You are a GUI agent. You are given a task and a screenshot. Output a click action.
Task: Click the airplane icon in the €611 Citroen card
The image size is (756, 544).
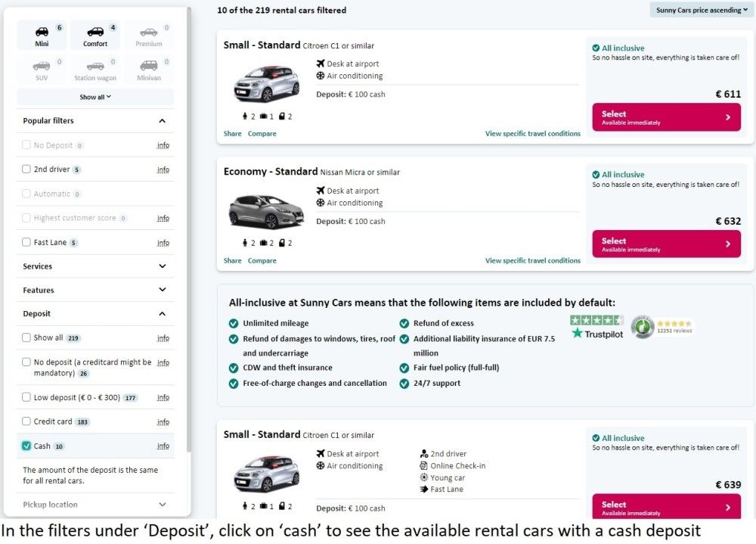(x=321, y=64)
